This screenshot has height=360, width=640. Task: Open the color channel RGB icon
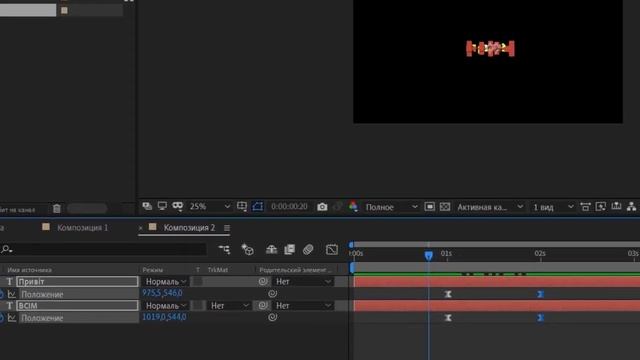[x=353, y=207]
